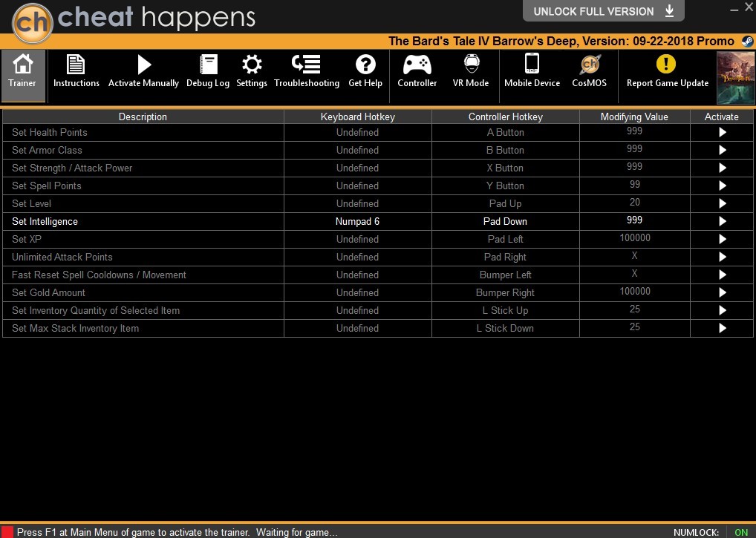756x538 pixels.
Task: Edit Set Spell Points value 99
Action: click(x=634, y=185)
